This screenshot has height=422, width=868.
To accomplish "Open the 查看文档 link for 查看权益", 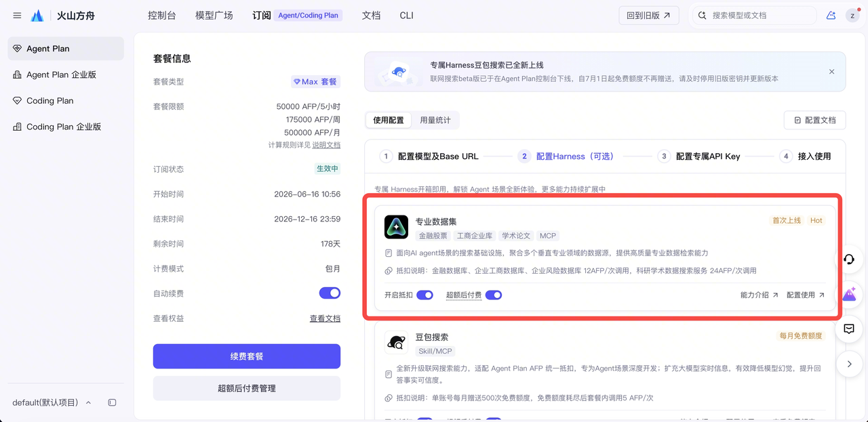I will [325, 318].
